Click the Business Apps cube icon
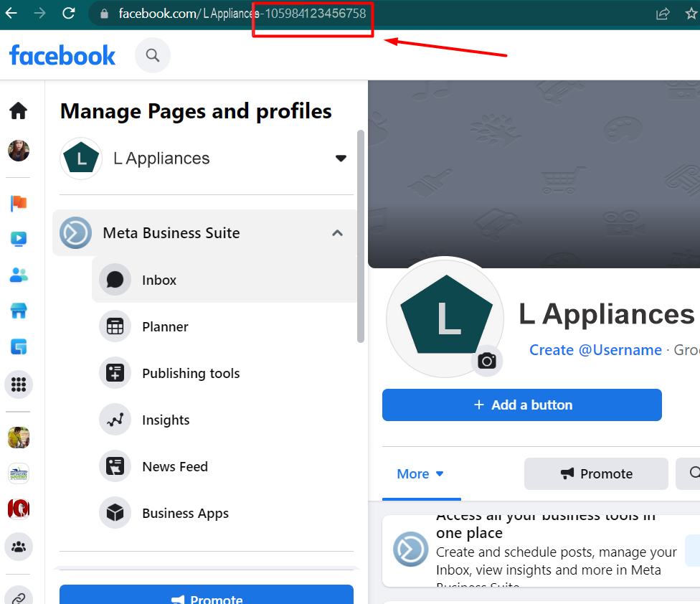 115,514
